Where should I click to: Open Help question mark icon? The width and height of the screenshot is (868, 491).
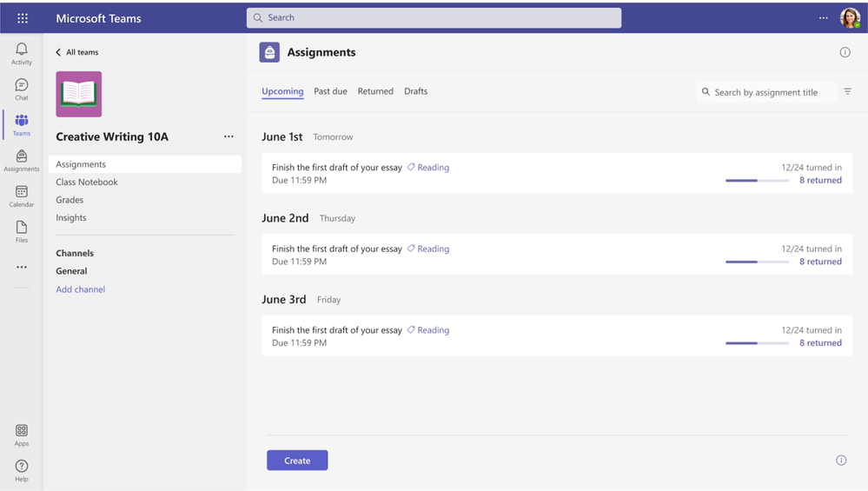(x=22, y=470)
